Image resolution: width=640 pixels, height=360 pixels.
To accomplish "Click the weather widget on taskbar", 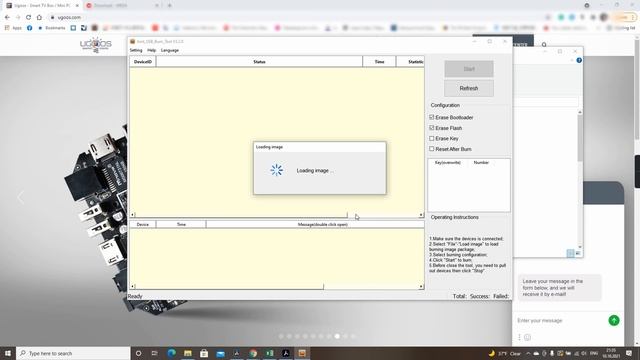I will pos(505,353).
